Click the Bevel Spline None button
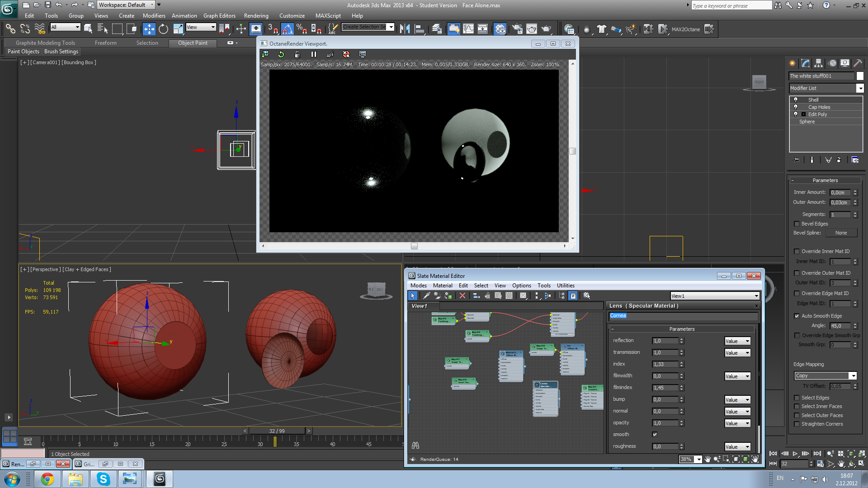This screenshot has height=488, width=868. click(841, 233)
